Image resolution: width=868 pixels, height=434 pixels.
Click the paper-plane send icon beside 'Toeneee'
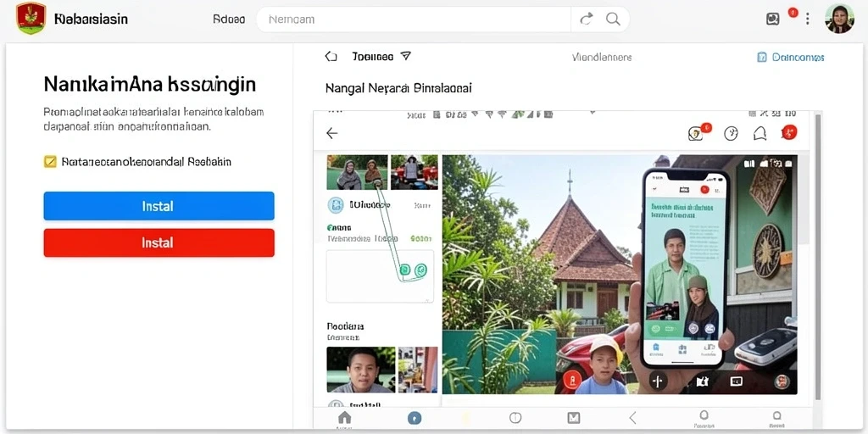point(406,56)
